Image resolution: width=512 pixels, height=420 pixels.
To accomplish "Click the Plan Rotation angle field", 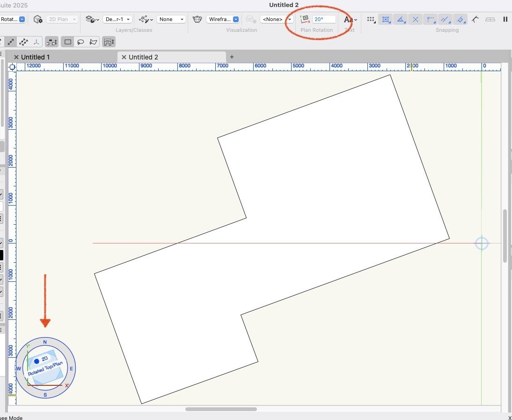I will tap(324, 19).
